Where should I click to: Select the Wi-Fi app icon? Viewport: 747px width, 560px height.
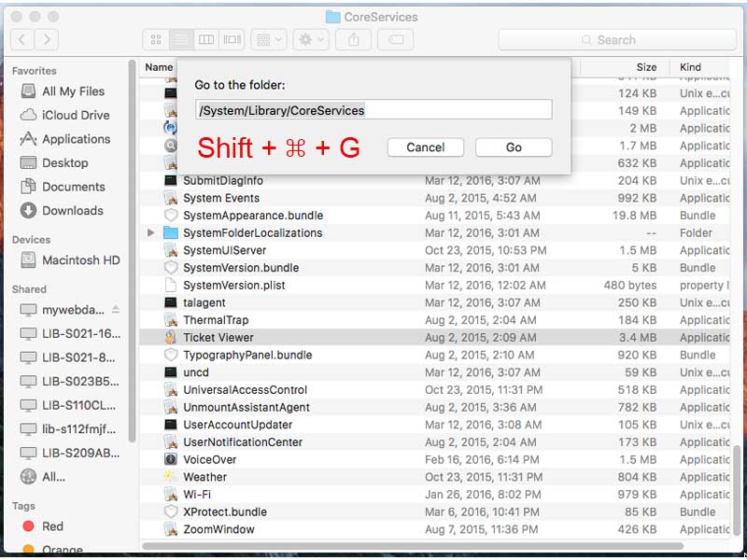point(171,495)
